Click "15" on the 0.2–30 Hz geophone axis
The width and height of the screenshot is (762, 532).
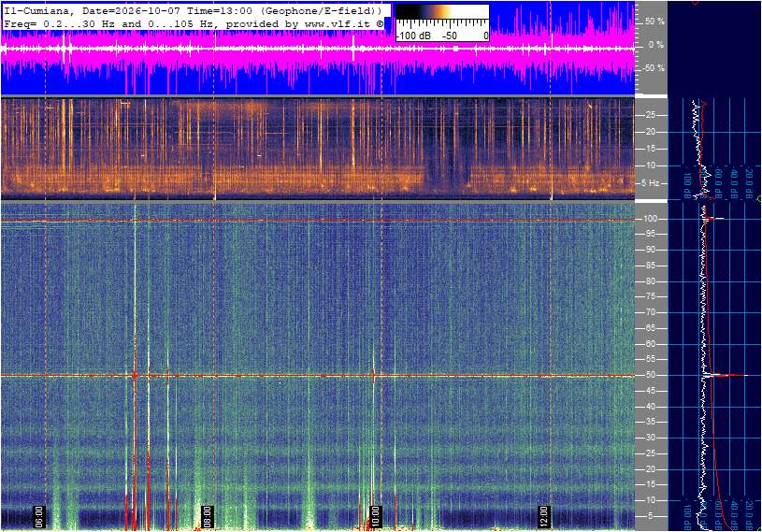(650, 149)
